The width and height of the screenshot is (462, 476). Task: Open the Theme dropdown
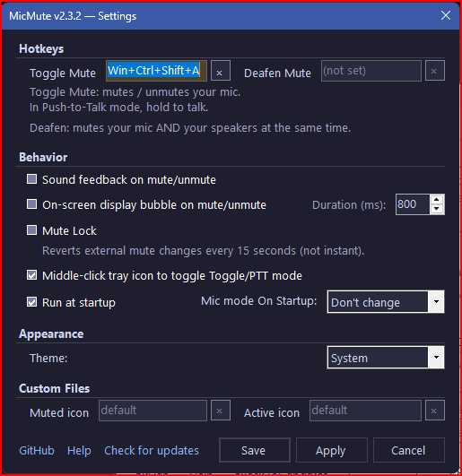click(386, 358)
